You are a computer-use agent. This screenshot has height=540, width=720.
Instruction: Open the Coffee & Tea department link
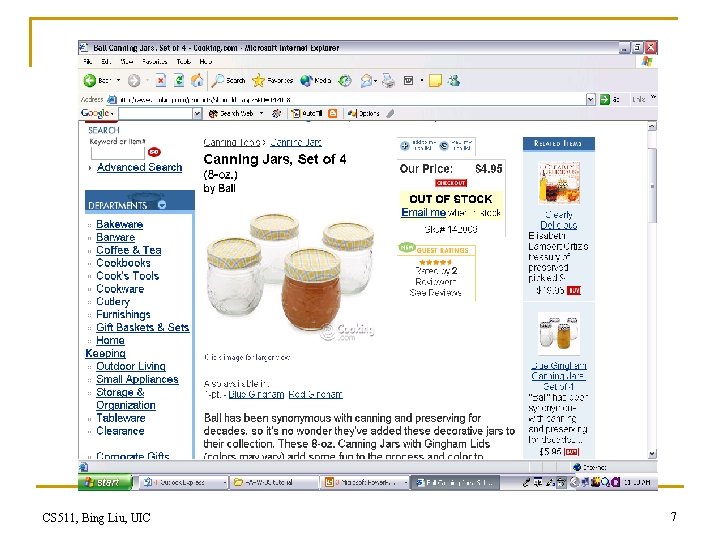pyautogui.click(x=129, y=250)
